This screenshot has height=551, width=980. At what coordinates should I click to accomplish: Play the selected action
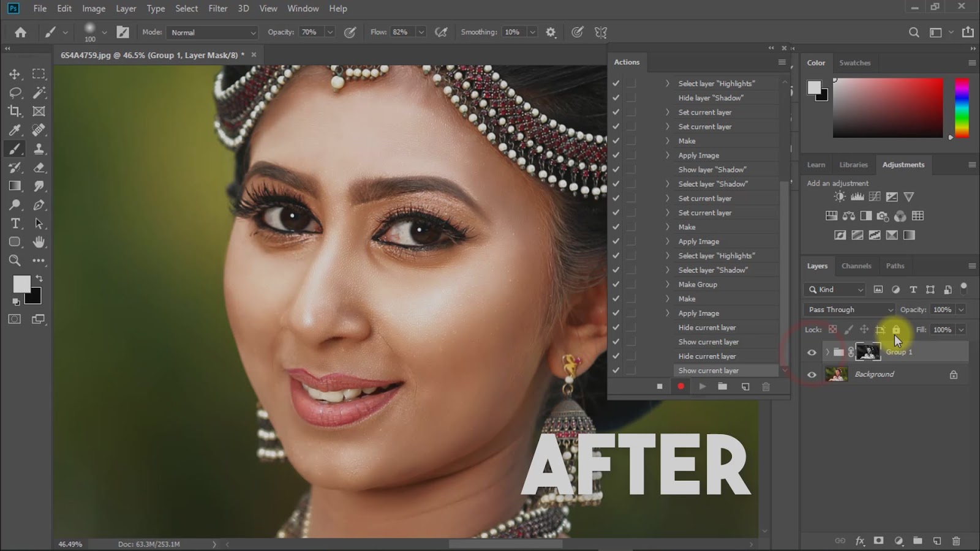tap(703, 387)
